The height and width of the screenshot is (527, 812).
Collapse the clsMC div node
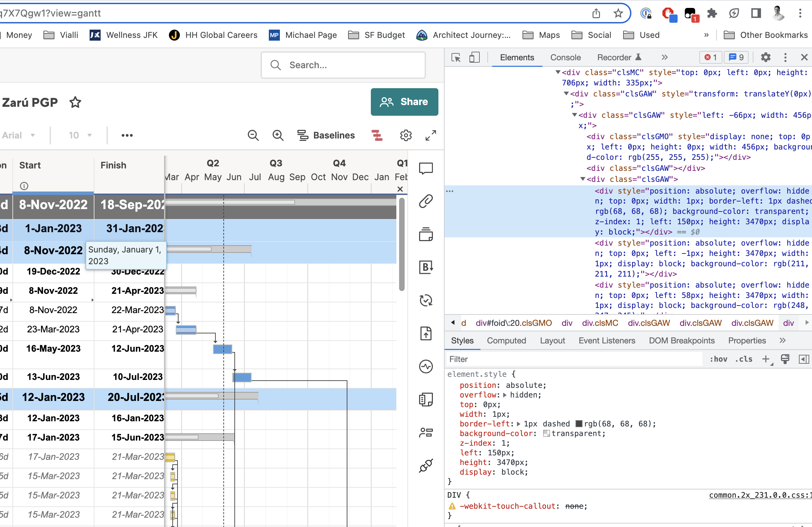tap(558, 72)
